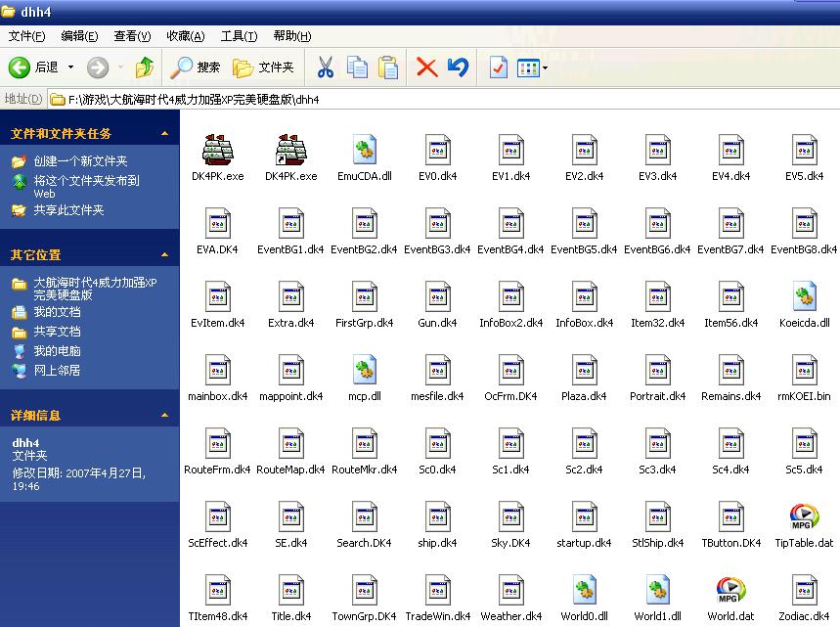Collapse the 文件和文件夹任务 panel
This screenshot has width=840, height=627.
click(x=164, y=133)
